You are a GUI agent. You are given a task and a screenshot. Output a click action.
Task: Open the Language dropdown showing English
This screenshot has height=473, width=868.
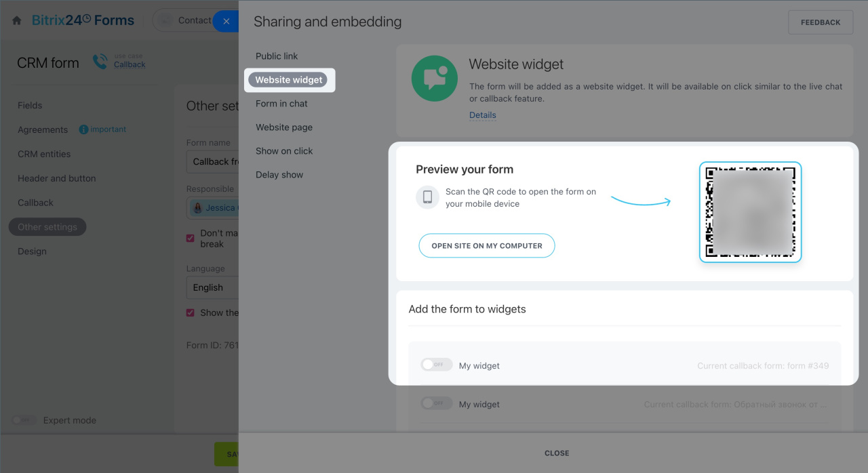[213, 287]
